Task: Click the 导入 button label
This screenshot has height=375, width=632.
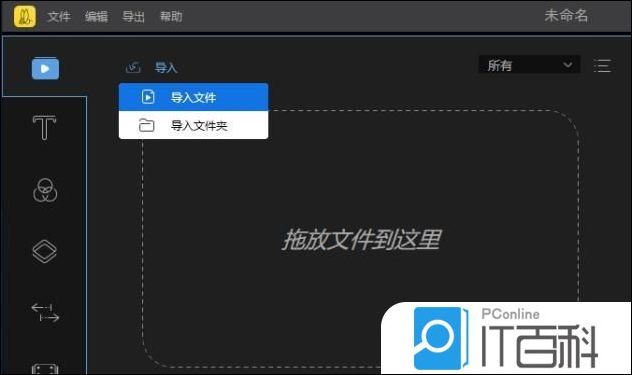Action: point(166,68)
